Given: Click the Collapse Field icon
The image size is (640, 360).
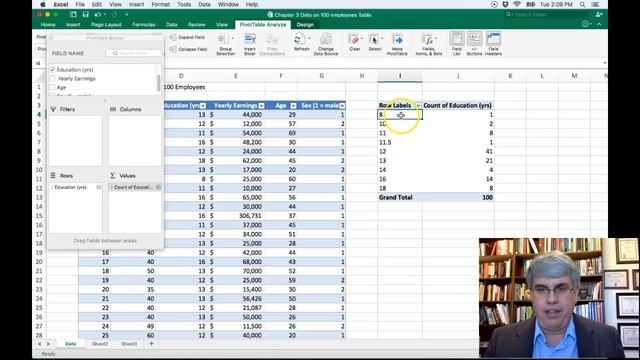Looking at the screenshot, I should (x=173, y=49).
